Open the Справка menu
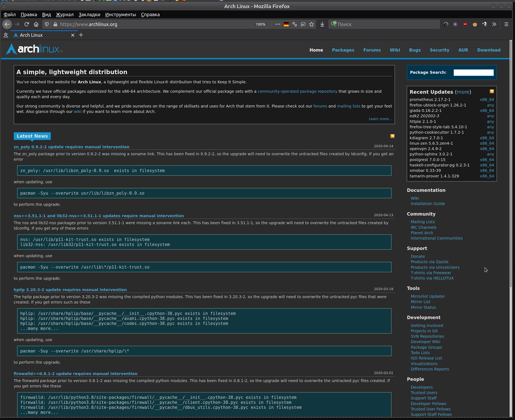The image size is (515, 420). (x=150, y=15)
